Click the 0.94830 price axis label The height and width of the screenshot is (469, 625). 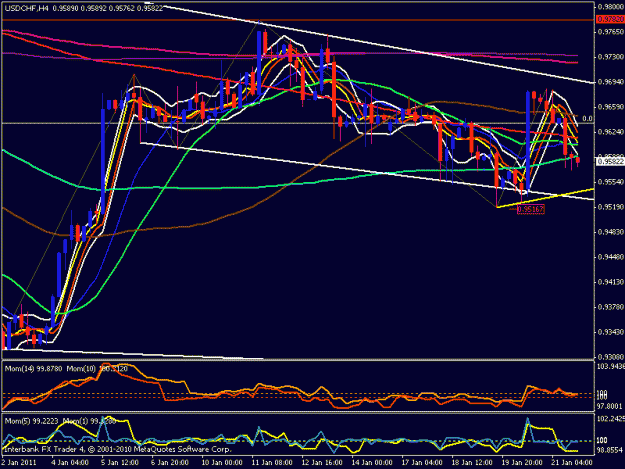[x=611, y=232]
